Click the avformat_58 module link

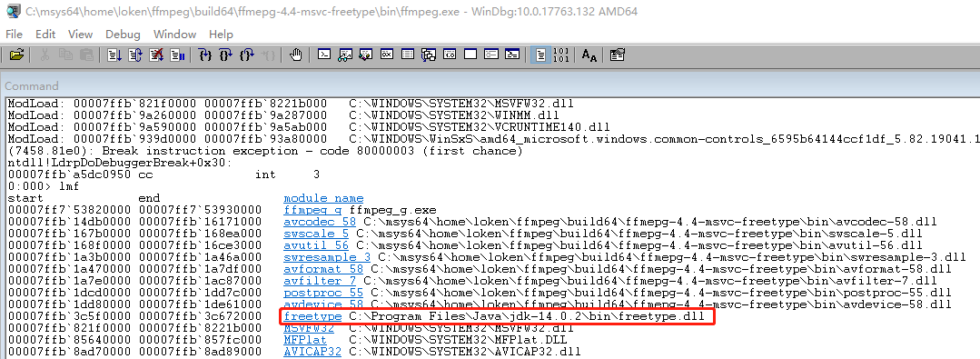pyautogui.click(x=323, y=269)
